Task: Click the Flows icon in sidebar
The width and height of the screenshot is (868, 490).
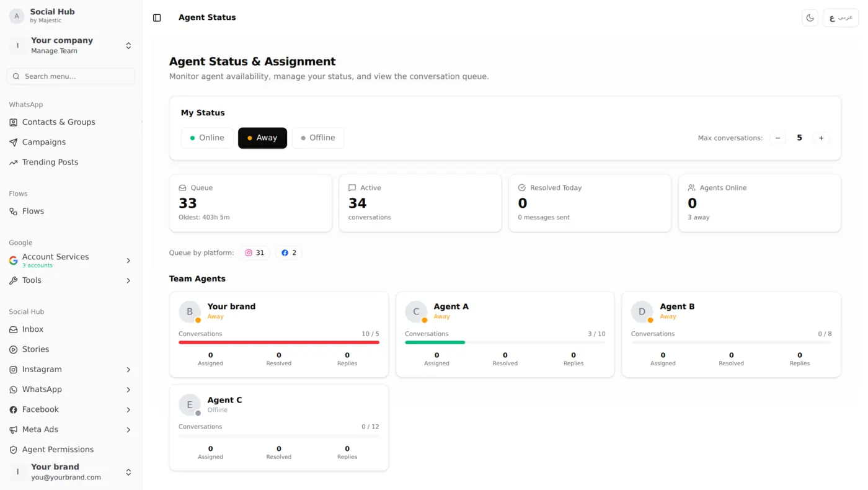Action: pyautogui.click(x=13, y=212)
